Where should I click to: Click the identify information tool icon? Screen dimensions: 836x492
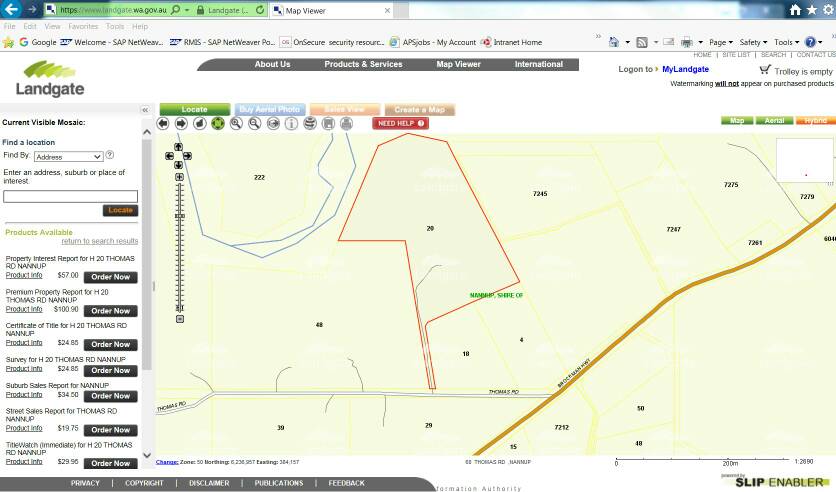[291, 124]
